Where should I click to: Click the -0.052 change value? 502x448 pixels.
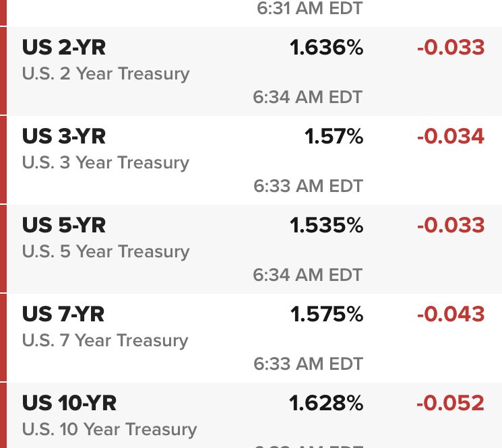tap(451, 403)
